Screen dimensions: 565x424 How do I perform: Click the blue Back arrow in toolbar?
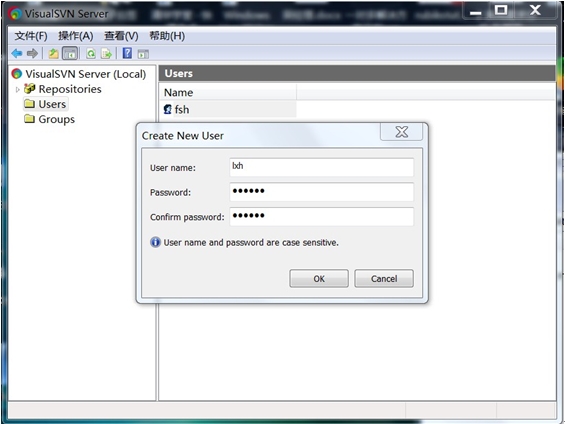[17, 54]
